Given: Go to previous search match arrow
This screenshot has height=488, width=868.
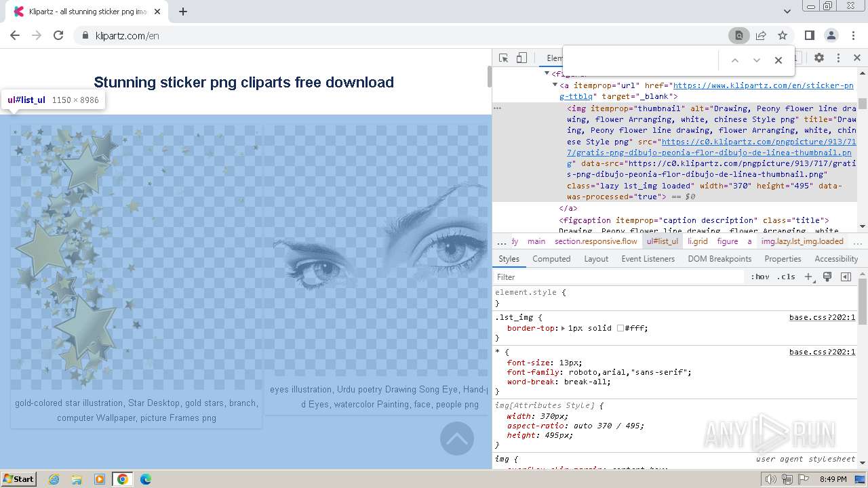Looking at the screenshot, I should (734, 60).
